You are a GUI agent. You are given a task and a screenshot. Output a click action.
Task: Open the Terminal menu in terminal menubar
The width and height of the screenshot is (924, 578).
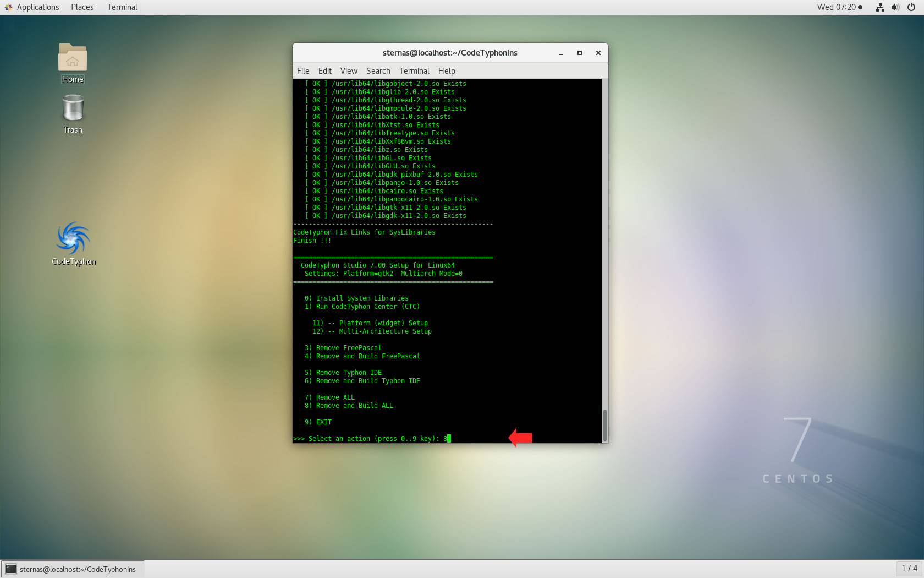[414, 71]
